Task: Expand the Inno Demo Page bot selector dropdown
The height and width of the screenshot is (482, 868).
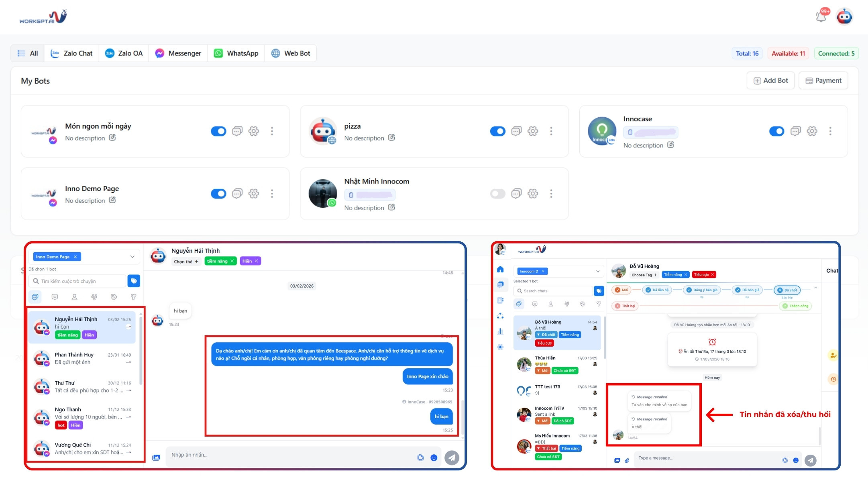Action: point(132,257)
